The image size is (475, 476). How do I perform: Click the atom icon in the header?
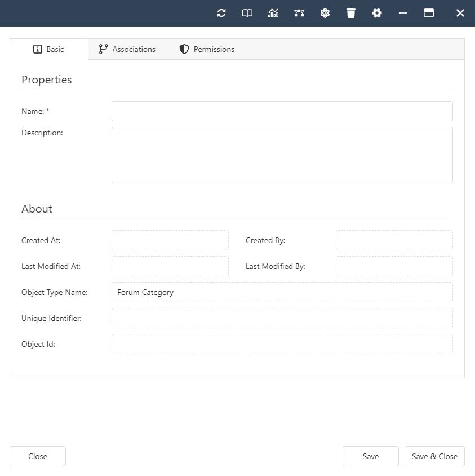325,13
